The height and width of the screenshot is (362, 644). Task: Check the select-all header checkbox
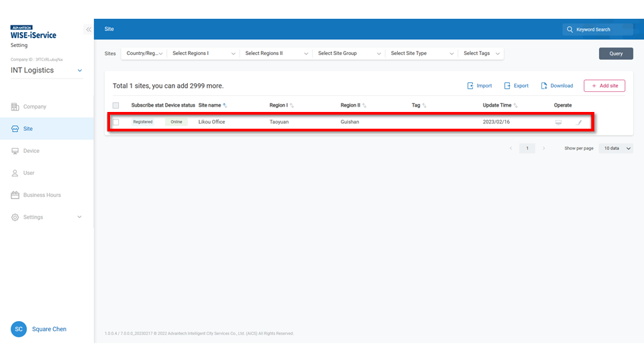click(x=116, y=105)
